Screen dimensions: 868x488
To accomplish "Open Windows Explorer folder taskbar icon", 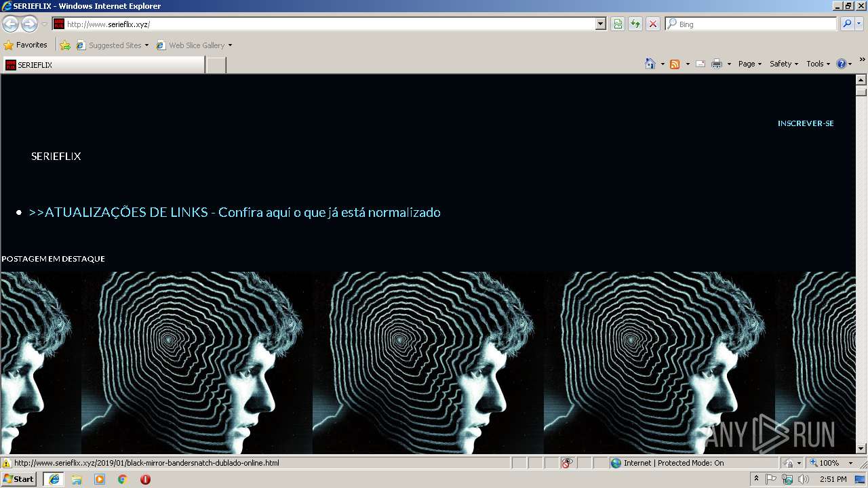I will 77,479.
